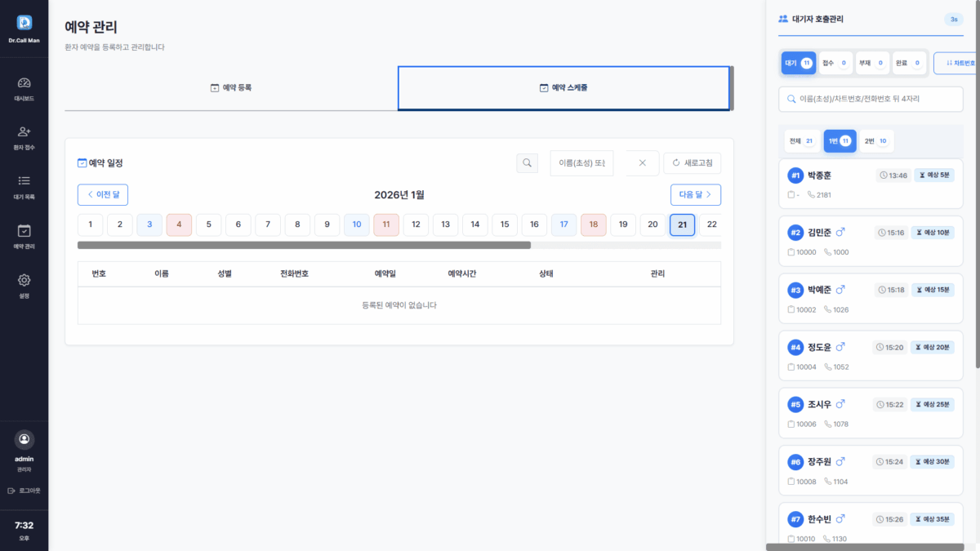Filter waiting list by 접수 status
Screen dimensions: 980x551
(x=835, y=63)
